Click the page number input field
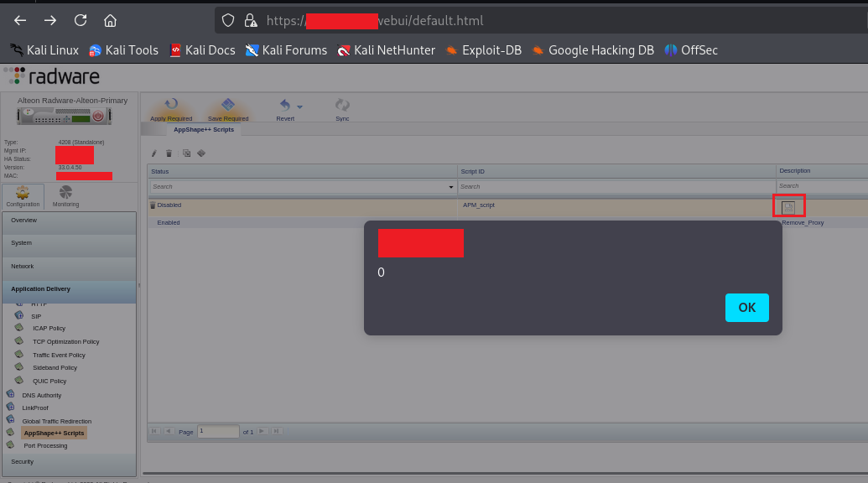Viewport: 868px width, 483px height. [x=218, y=431]
